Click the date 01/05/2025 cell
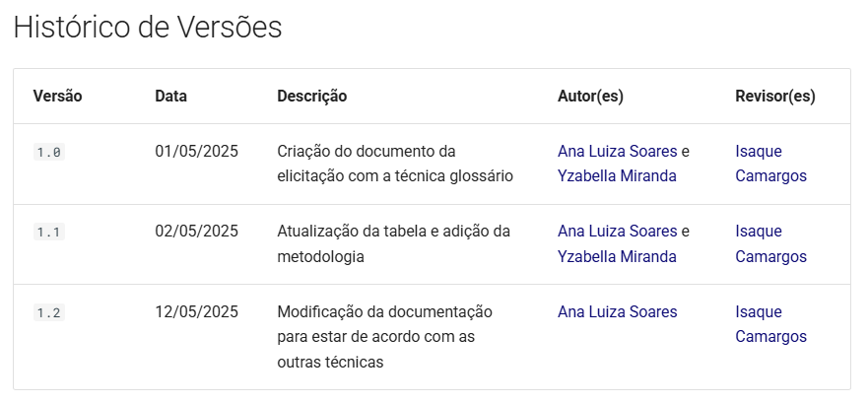 coord(196,151)
